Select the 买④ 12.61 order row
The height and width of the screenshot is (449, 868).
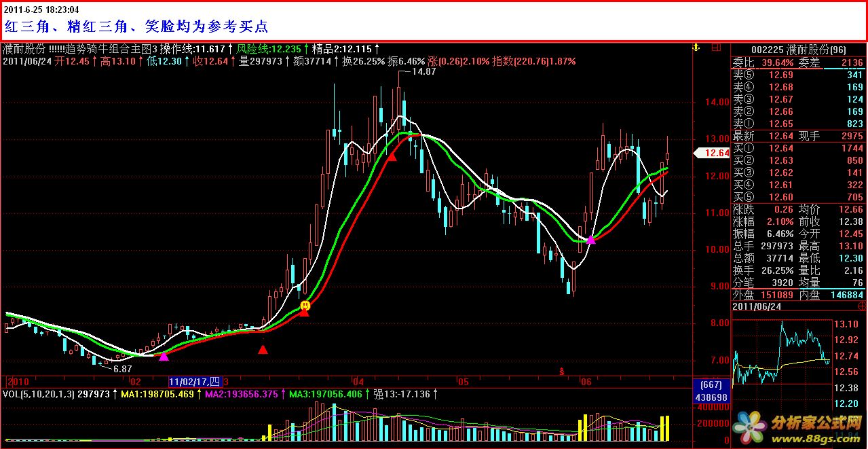(798, 185)
